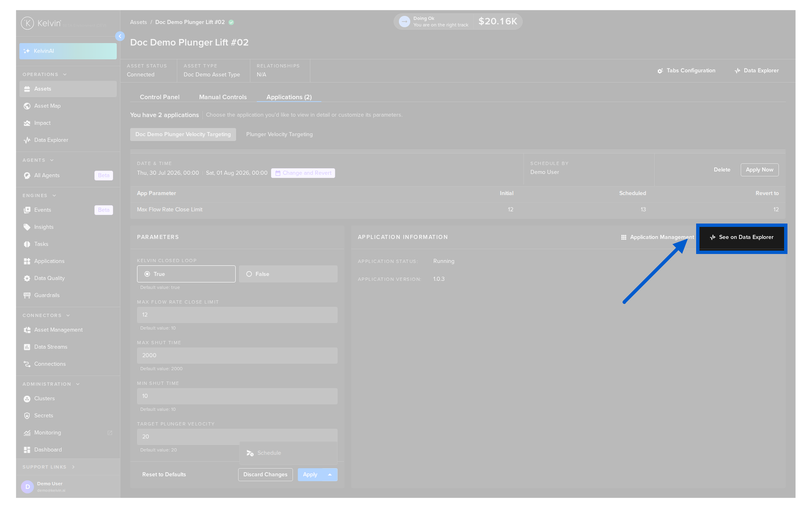Open Asset Map globe icon
Image resolution: width=812 pixels, height=508 pixels.
click(x=27, y=106)
